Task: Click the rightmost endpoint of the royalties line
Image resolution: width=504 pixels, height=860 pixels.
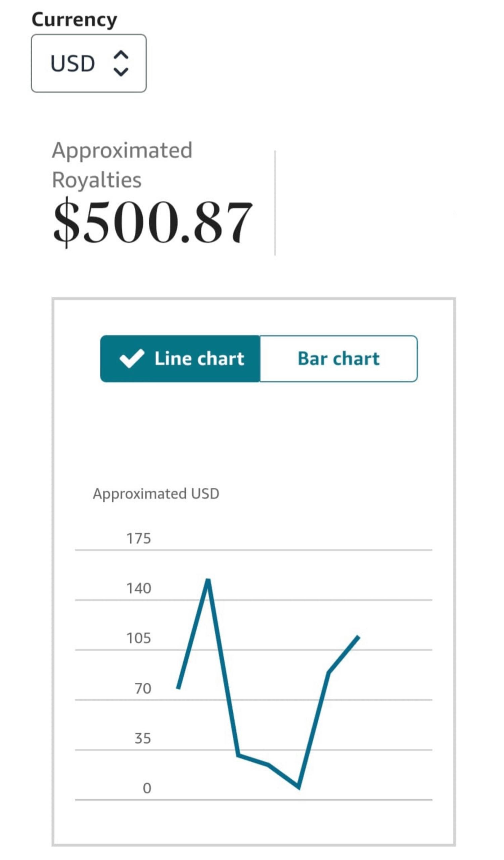Action: 358,637
